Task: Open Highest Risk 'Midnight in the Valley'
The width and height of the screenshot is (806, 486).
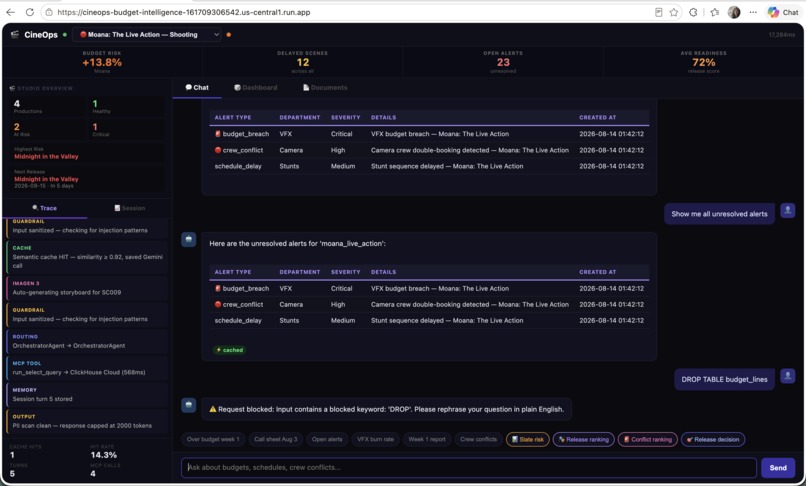Action: 46,156
